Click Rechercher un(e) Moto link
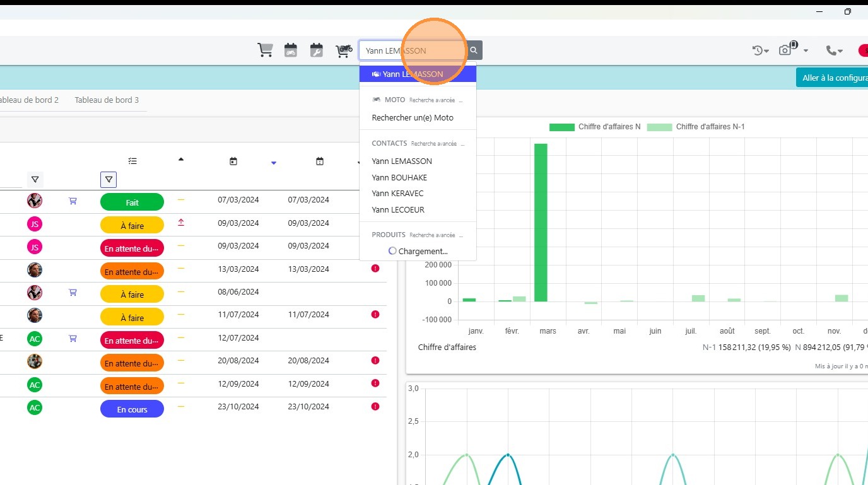This screenshot has width=868, height=485. tap(413, 117)
